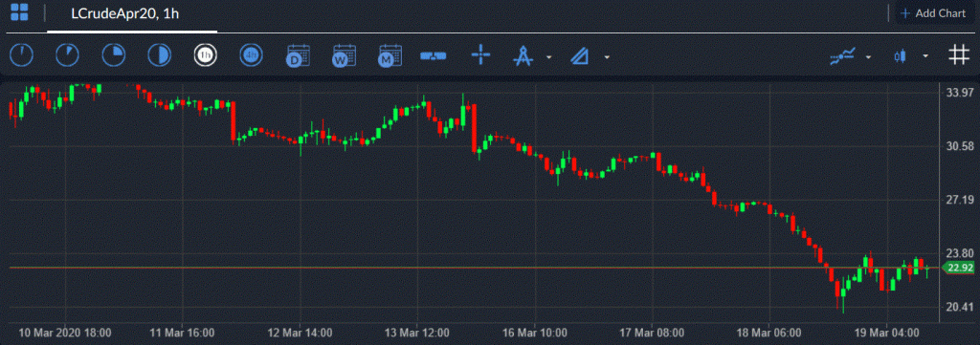Expand the triangle ruler tool dropdown arrow

pyautogui.click(x=606, y=56)
